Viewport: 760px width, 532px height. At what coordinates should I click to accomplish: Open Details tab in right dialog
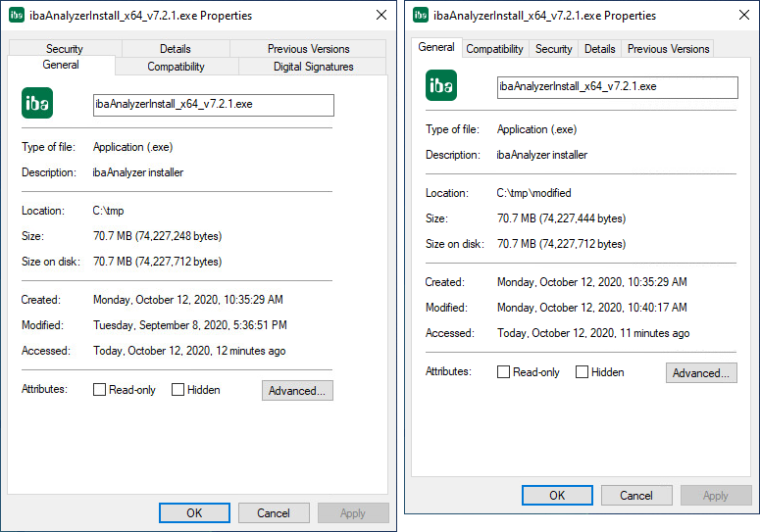click(x=599, y=49)
